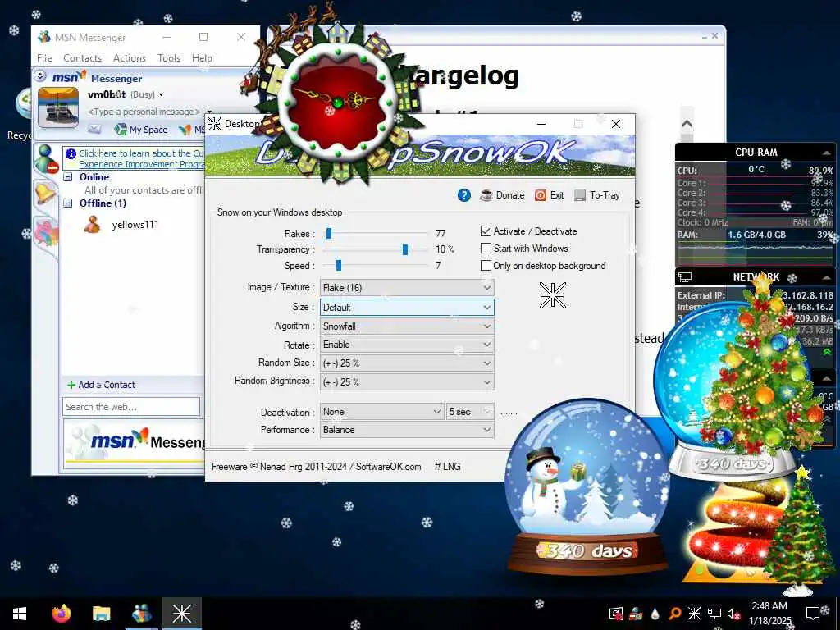Enable Only on desktop background checkbox

(x=486, y=266)
